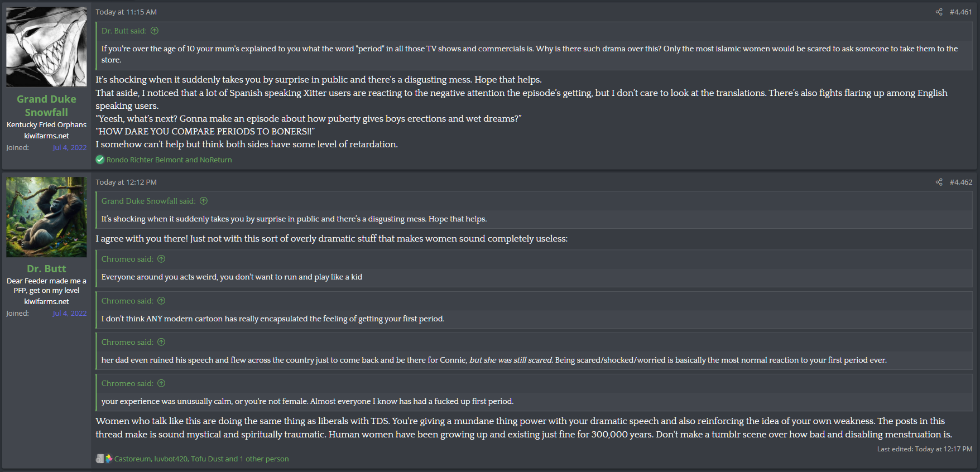Click reaction emoji icons on Dr. Butt's post
The height and width of the screenshot is (472, 980).
coord(104,459)
